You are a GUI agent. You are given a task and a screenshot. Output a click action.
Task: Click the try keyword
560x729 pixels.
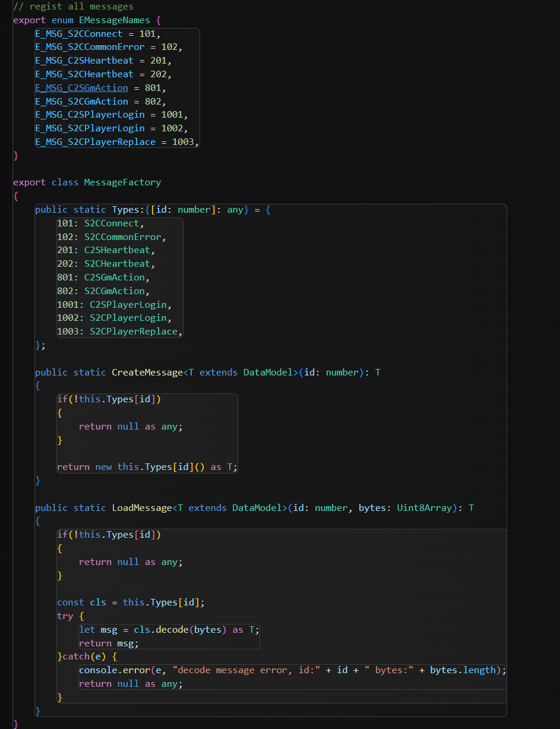coord(65,616)
